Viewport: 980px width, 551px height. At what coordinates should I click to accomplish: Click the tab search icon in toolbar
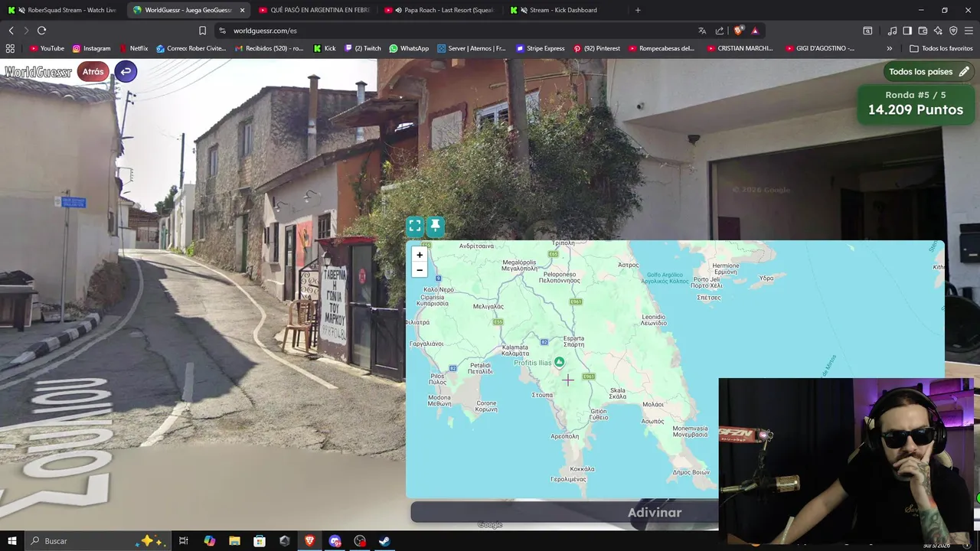[867, 31]
